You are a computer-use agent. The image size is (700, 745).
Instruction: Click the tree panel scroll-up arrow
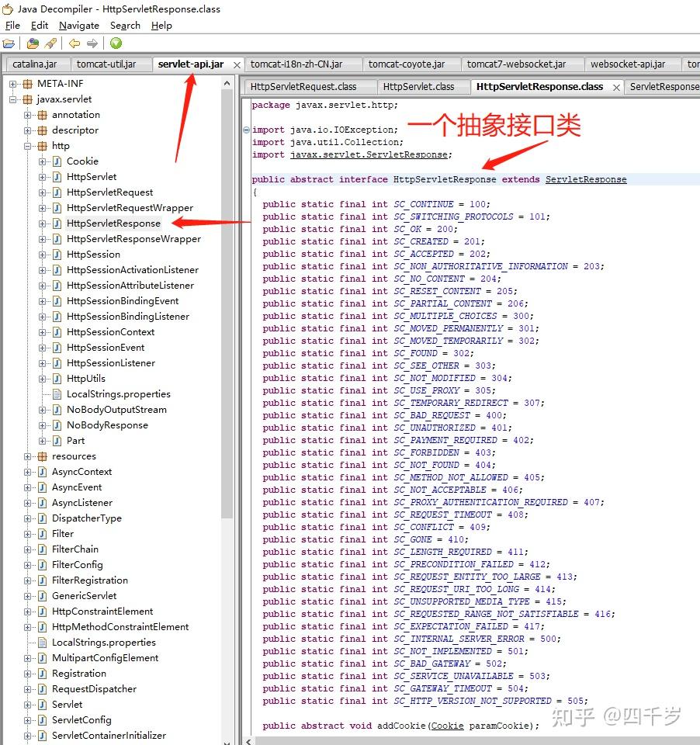[x=227, y=84]
